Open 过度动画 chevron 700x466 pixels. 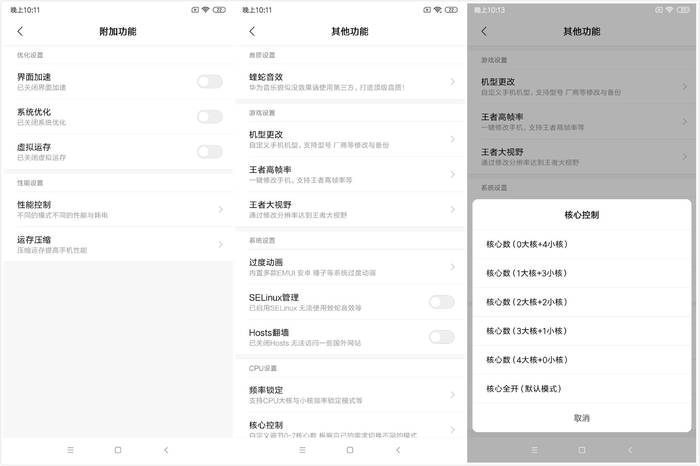click(x=453, y=267)
